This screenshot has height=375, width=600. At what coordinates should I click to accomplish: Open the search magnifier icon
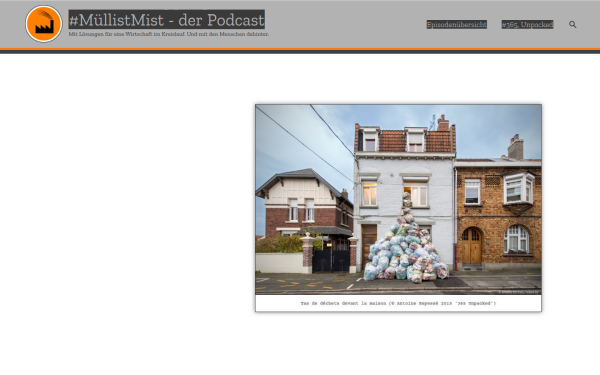(x=572, y=24)
